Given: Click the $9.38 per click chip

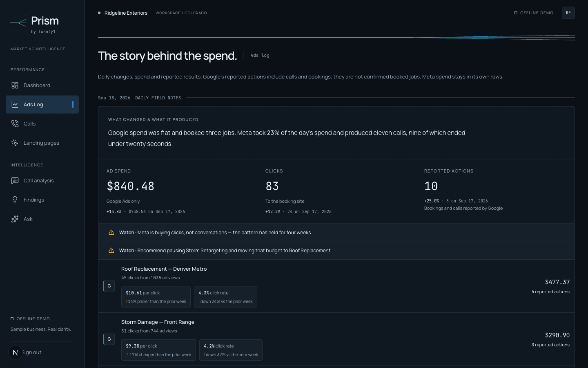Looking at the screenshot, I should pyautogui.click(x=158, y=350).
